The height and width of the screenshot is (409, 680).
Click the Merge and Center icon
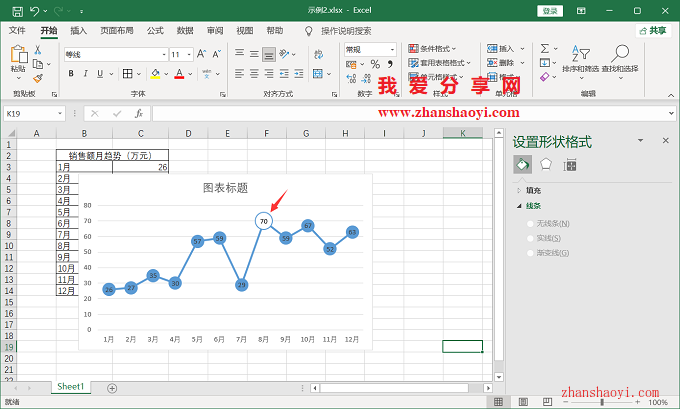click(318, 74)
